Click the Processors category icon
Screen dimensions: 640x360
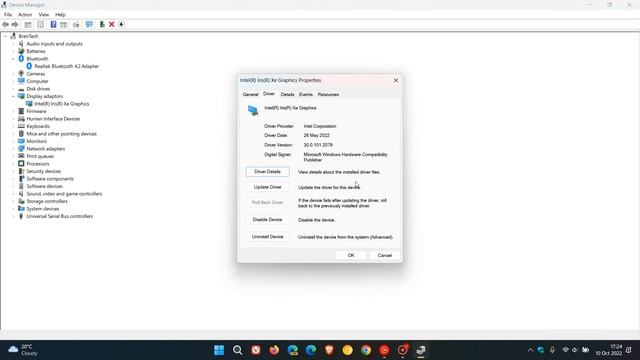click(x=21, y=164)
